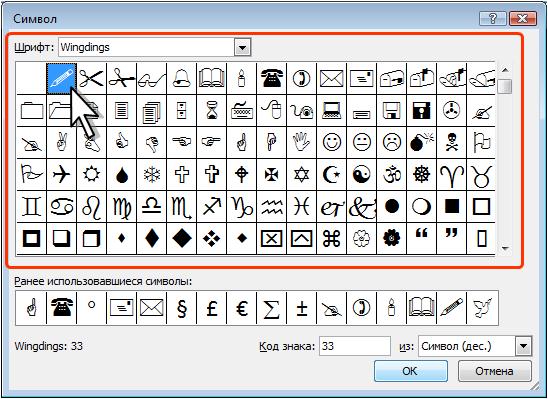This screenshot has width=548, height=399.
Task: Choose the Star of David symbol
Action: point(301,174)
